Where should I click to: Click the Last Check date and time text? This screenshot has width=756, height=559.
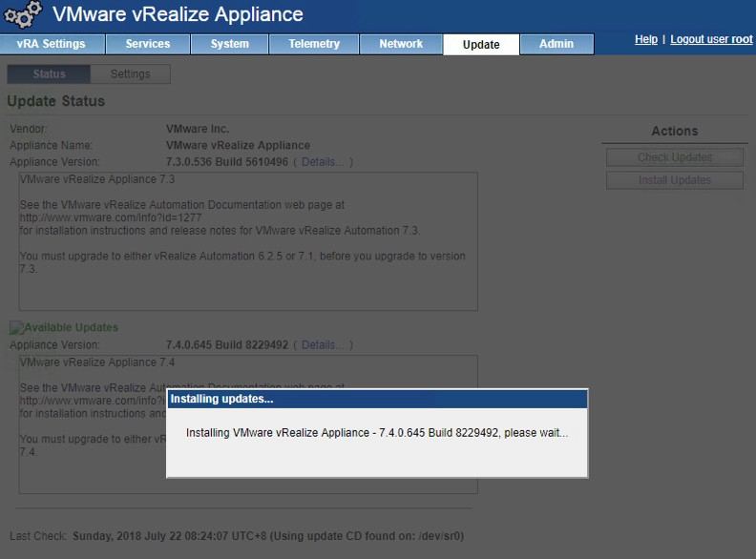[x=267, y=536]
